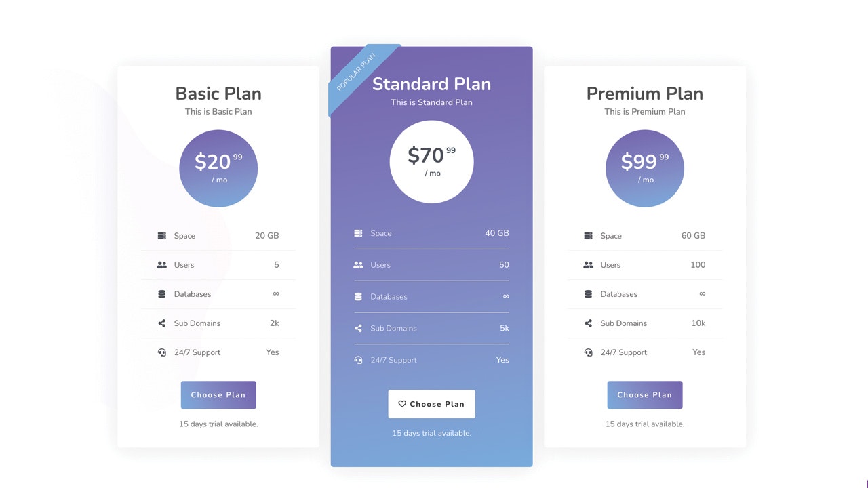Click the Sub Domains share icon in Standard Plan
868x488 pixels.
(x=359, y=328)
